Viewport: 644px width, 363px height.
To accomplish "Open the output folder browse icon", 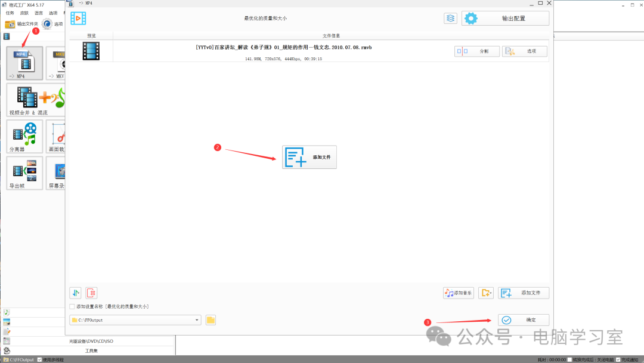I will click(x=210, y=320).
